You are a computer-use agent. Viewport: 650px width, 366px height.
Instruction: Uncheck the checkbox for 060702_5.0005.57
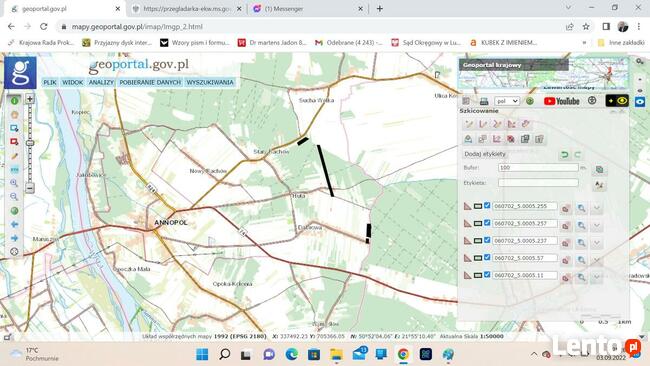pos(487,257)
